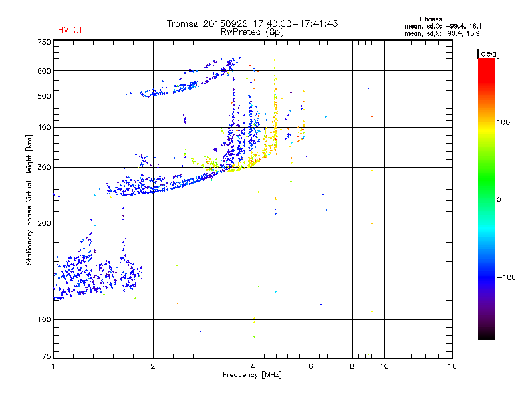The image size is (532, 399).
Task: Click the y-axis tick label '600'
Action: 44,71
